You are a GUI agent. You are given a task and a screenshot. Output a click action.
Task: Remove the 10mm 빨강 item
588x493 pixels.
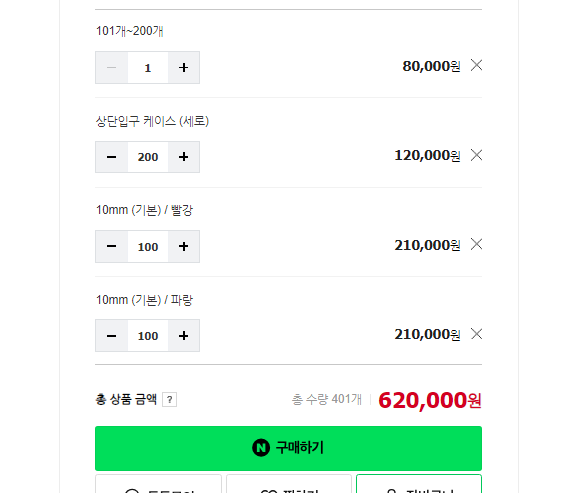pyautogui.click(x=476, y=244)
